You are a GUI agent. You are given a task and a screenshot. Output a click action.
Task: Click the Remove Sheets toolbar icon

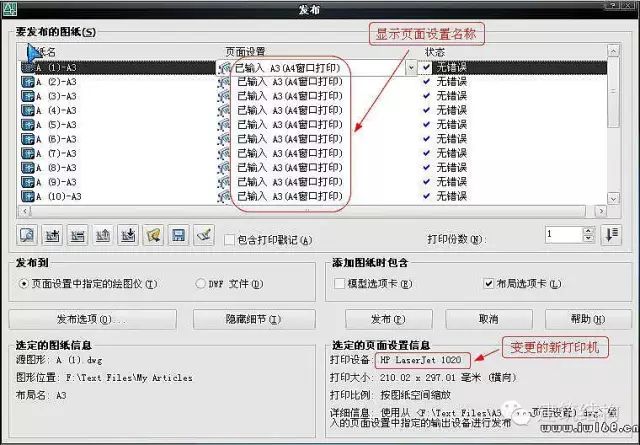pos(76,235)
